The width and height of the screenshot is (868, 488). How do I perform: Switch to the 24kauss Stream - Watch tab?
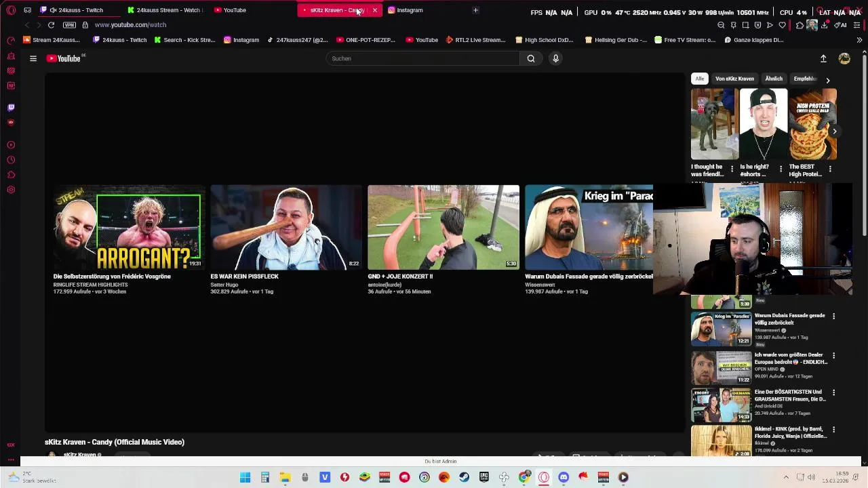pyautogui.click(x=165, y=10)
